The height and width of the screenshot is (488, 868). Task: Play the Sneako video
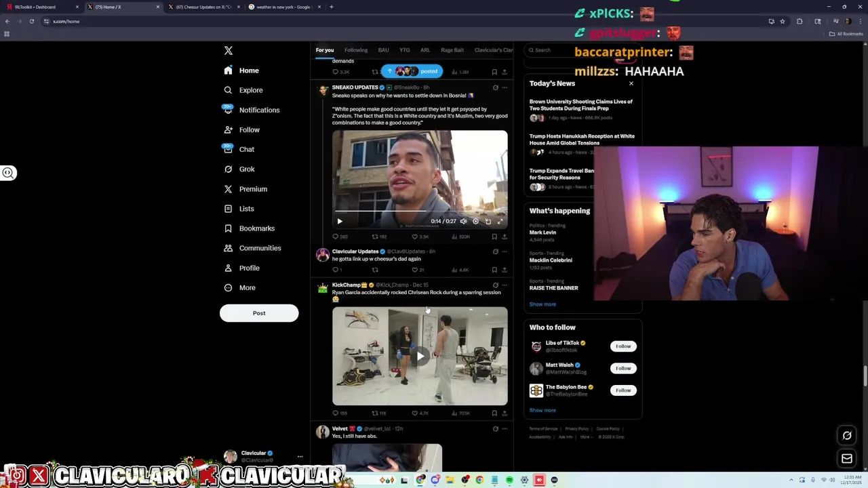pyautogui.click(x=340, y=222)
